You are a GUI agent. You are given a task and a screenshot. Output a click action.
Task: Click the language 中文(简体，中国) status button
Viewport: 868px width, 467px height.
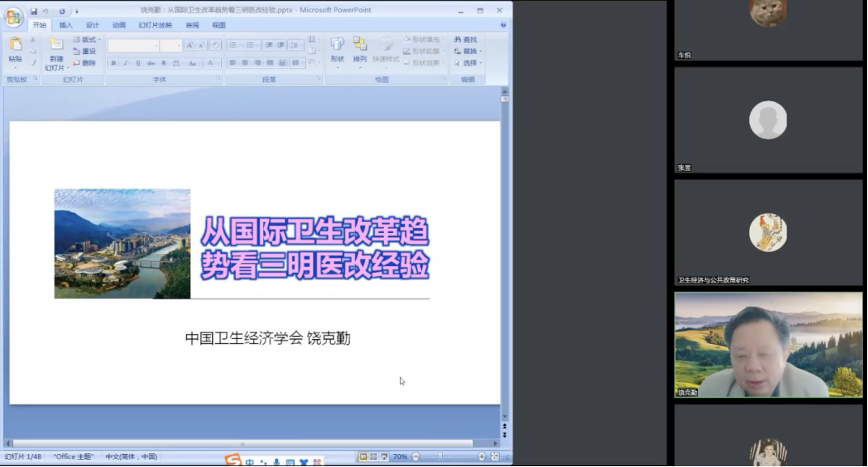(x=131, y=456)
